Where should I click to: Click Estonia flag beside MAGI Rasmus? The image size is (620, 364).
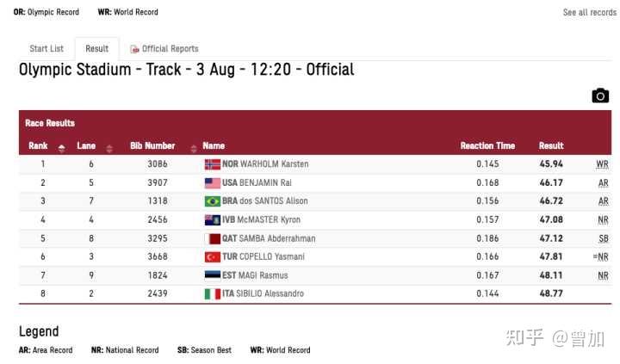point(213,275)
